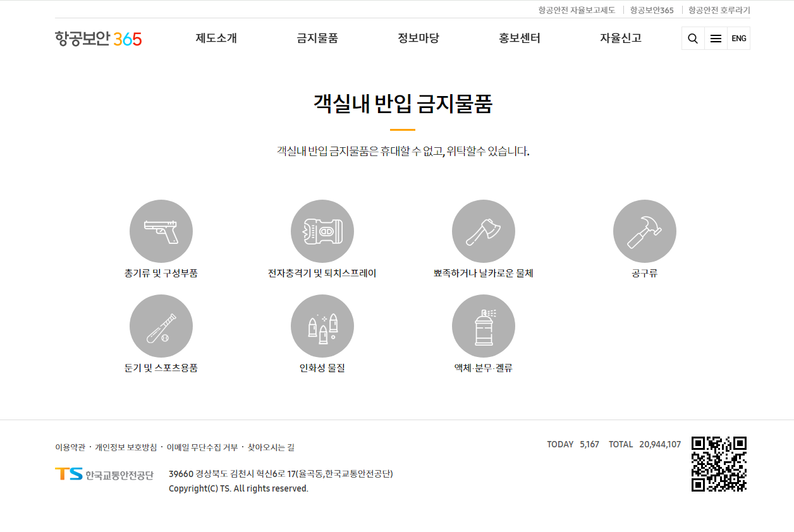Viewport: 794px width, 532px height.
Task: Select the sharp objects axe icon
Action: coord(484,231)
